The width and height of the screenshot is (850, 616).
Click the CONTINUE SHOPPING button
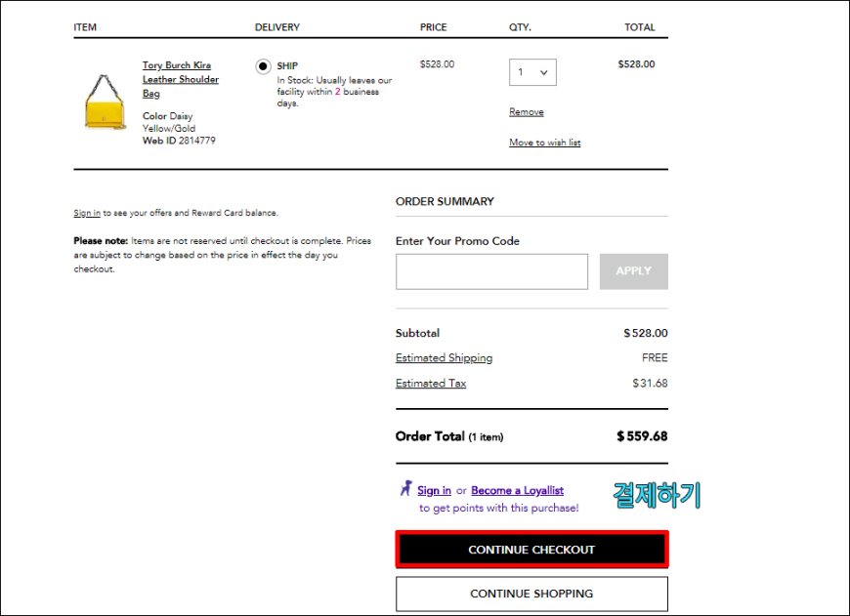(x=531, y=594)
